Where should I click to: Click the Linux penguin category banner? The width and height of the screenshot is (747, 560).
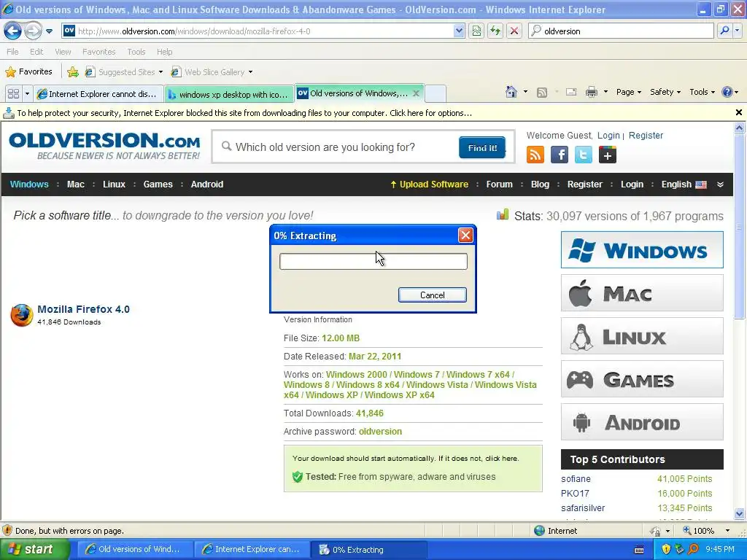pyautogui.click(x=642, y=336)
